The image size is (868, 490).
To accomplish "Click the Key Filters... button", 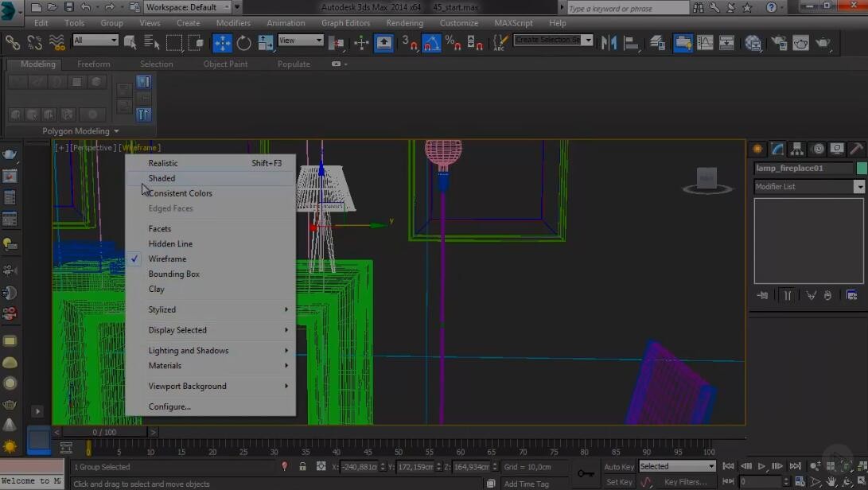I will tap(685, 482).
